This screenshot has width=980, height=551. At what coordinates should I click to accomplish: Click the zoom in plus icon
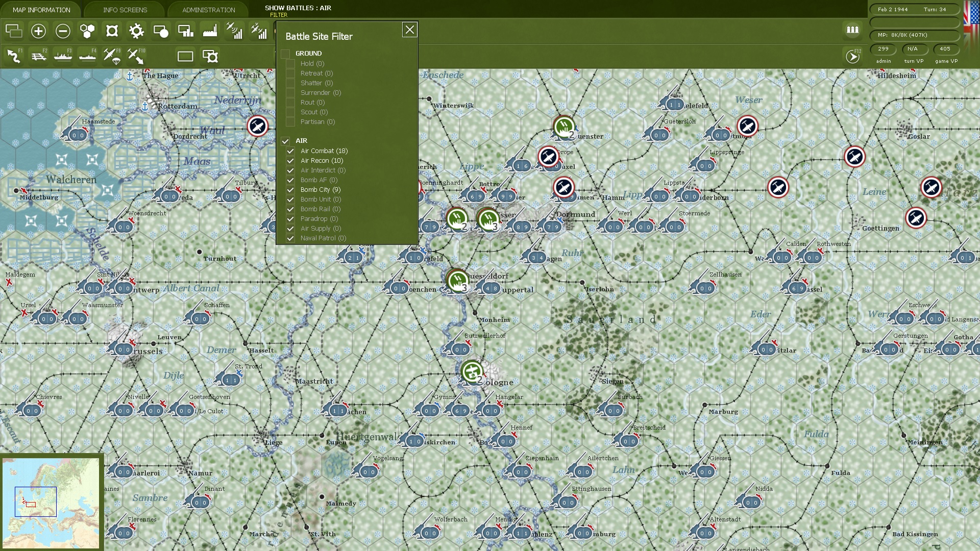tap(38, 31)
